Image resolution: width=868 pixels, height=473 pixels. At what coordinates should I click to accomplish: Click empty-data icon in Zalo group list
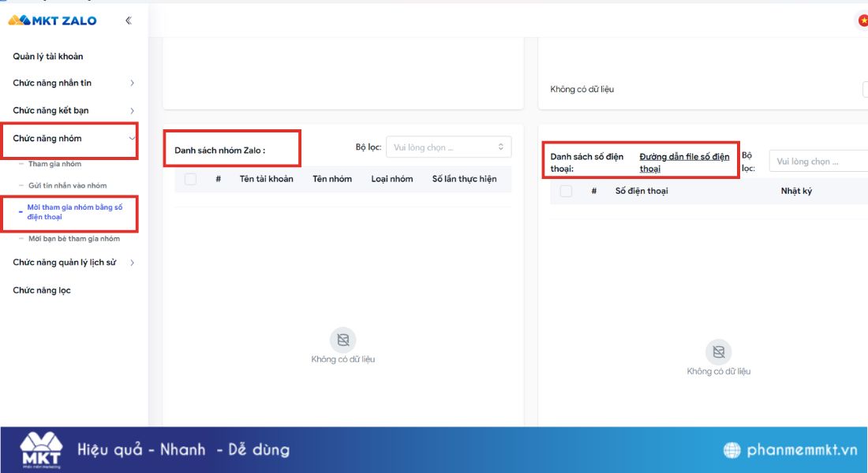(x=343, y=340)
